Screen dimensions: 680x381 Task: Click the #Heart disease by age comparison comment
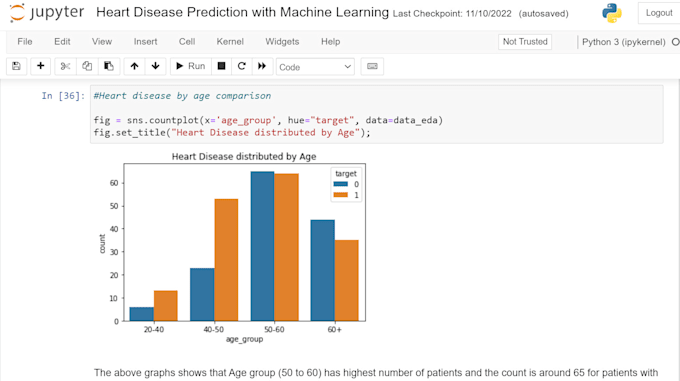(182, 96)
